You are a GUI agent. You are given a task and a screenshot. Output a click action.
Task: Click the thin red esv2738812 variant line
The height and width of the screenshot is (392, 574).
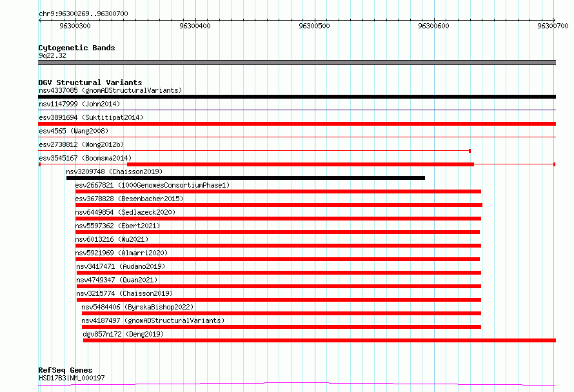[254, 150]
